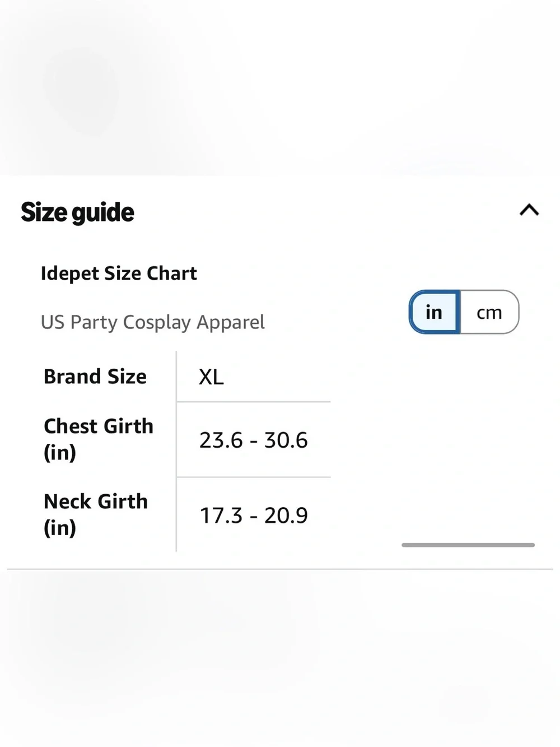Screen dimensions: 560x747
Task: Tap the blurred product image above Size guide
Action: pos(280,87)
